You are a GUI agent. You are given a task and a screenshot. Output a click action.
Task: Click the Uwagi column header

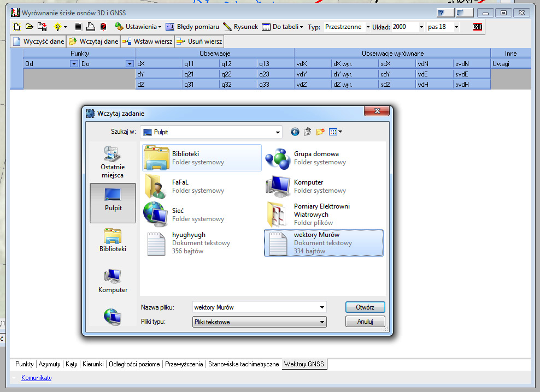coord(510,64)
